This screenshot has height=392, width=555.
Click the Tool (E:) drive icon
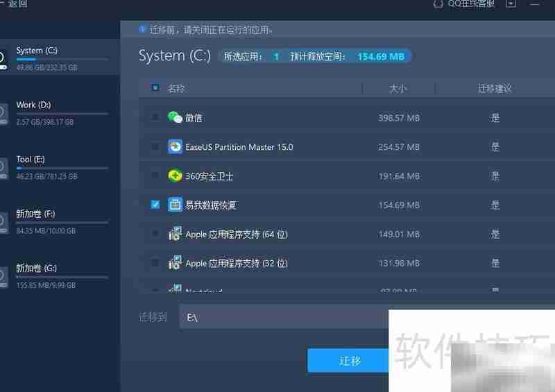[3, 168]
